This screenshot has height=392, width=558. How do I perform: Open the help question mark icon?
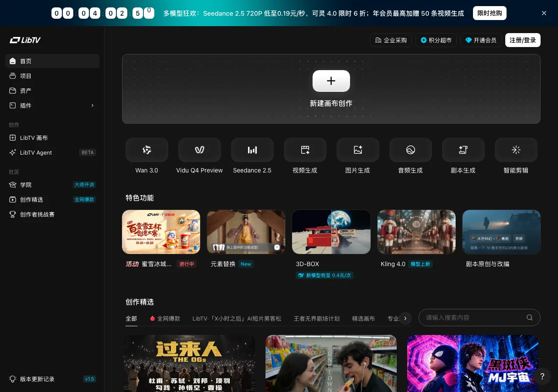542,377
